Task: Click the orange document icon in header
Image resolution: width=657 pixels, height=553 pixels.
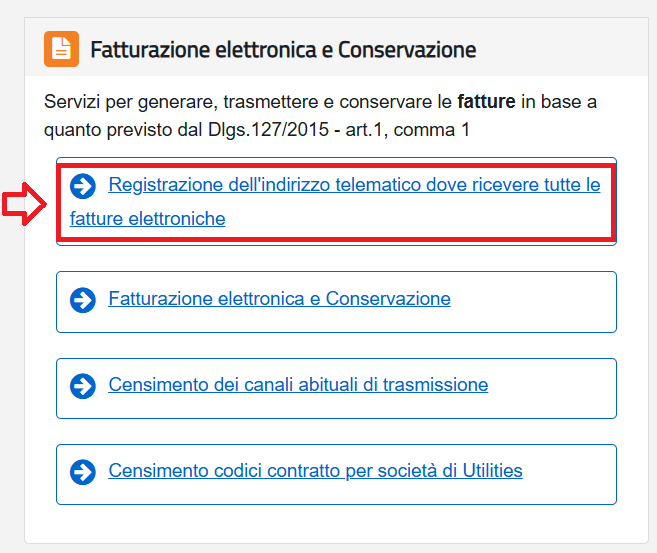Action: tap(61, 49)
